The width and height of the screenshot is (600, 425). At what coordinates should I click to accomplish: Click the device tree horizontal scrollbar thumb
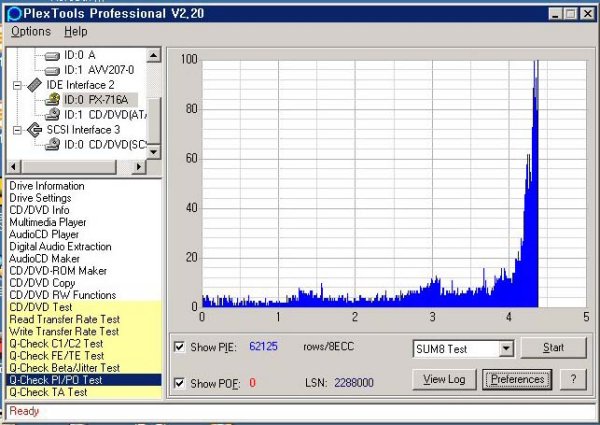[68, 166]
